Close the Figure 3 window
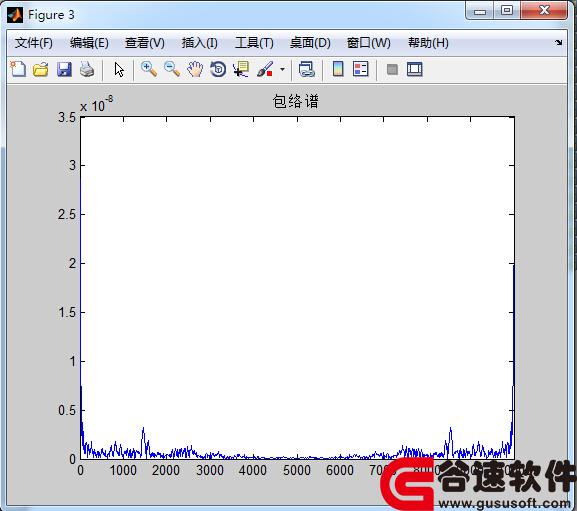 point(544,10)
